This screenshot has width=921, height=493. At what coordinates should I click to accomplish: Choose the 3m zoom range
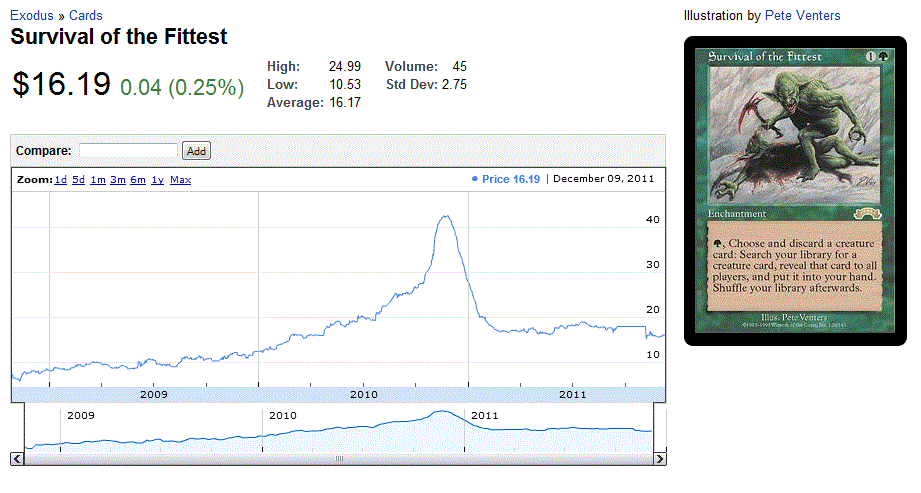pyautogui.click(x=118, y=180)
